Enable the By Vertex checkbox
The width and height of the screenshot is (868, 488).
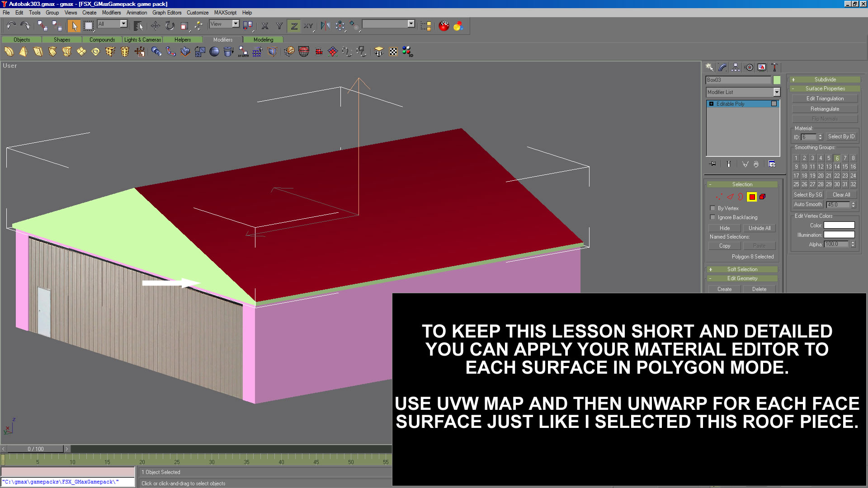(713, 208)
